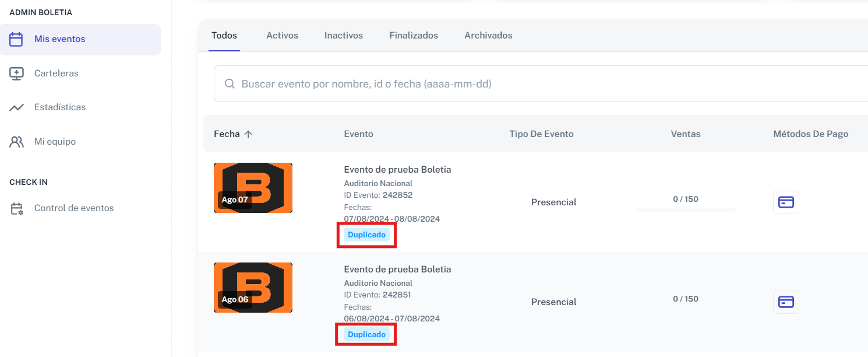Show the Archivados tab
This screenshot has height=357, width=868.
[x=488, y=36]
